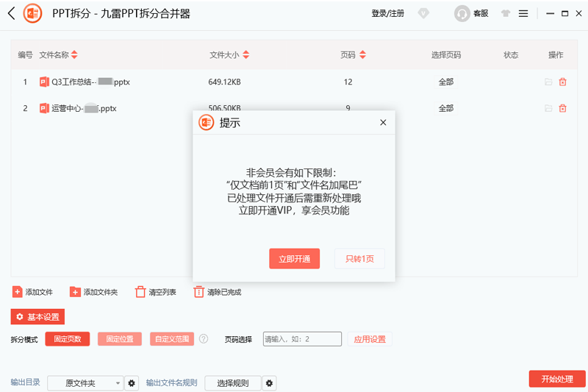
Task: Select 固定位置 split mode
Action: pyautogui.click(x=120, y=339)
